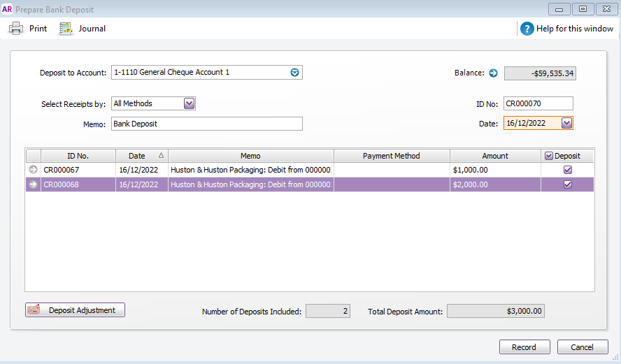Expand the Deposit to Account dropdown
This screenshot has height=364, width=621.
[x=294, y=73]
